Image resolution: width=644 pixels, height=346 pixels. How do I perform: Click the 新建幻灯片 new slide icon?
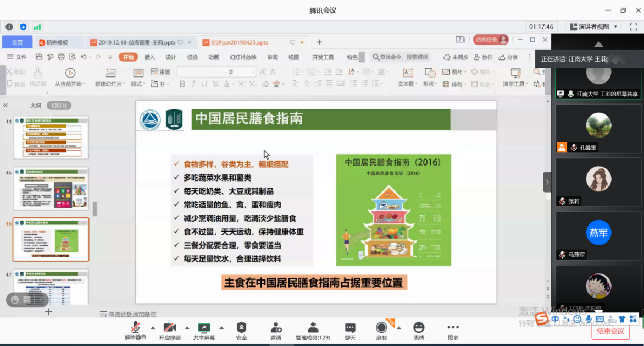tap(110, 73)
